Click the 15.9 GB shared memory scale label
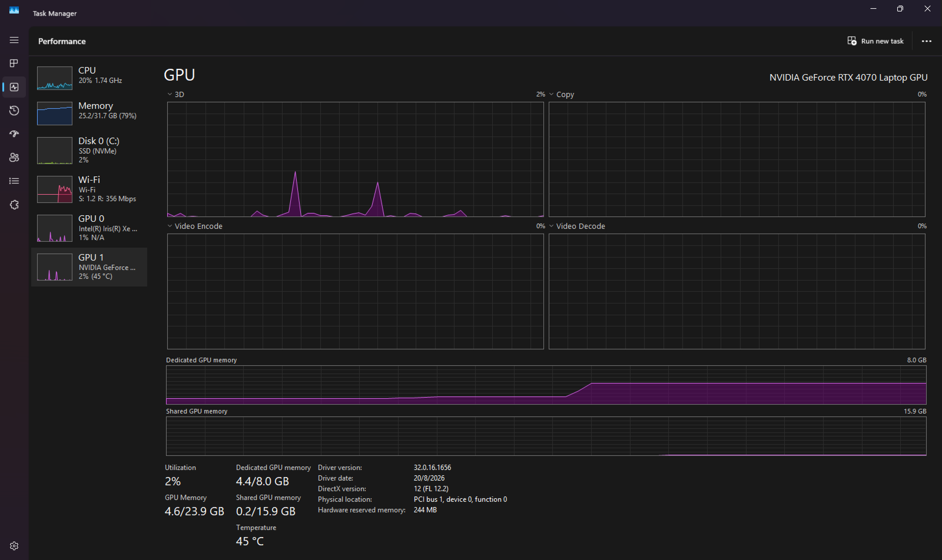 coord(915,411)
